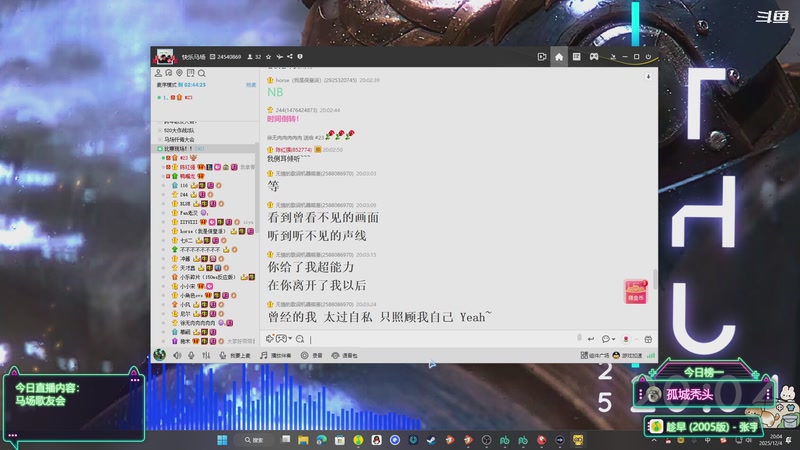This screenshot has height=450, width=800.
Task: Click the chat search magnifier icon by input
Action: point(300,339)
